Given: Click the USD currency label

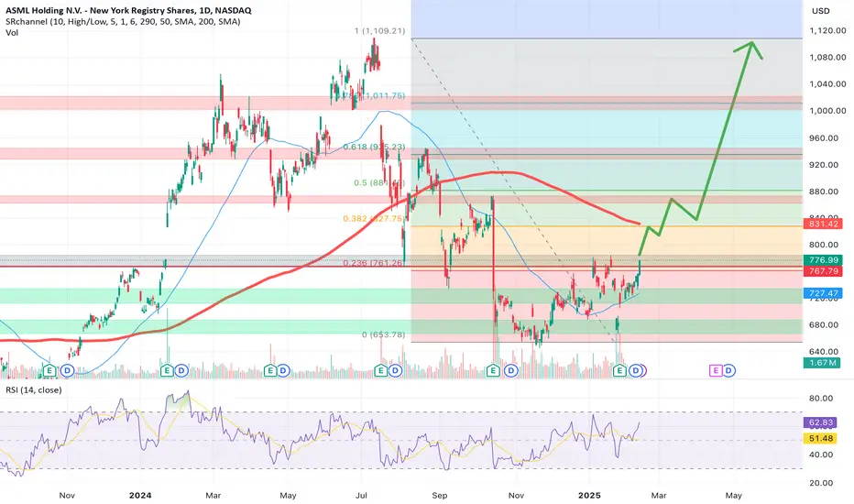Looking at the screenshot, I should pos(821,11).
